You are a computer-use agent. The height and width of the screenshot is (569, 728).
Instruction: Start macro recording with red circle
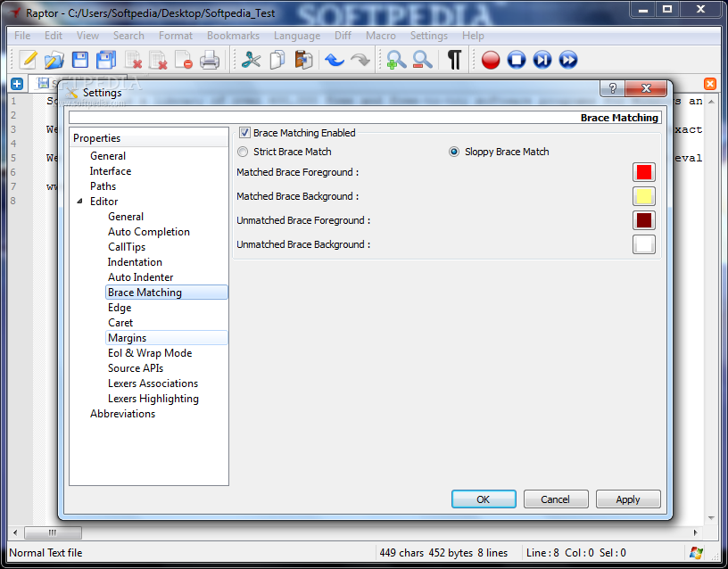pyautogui.click(x=491, y=60)
